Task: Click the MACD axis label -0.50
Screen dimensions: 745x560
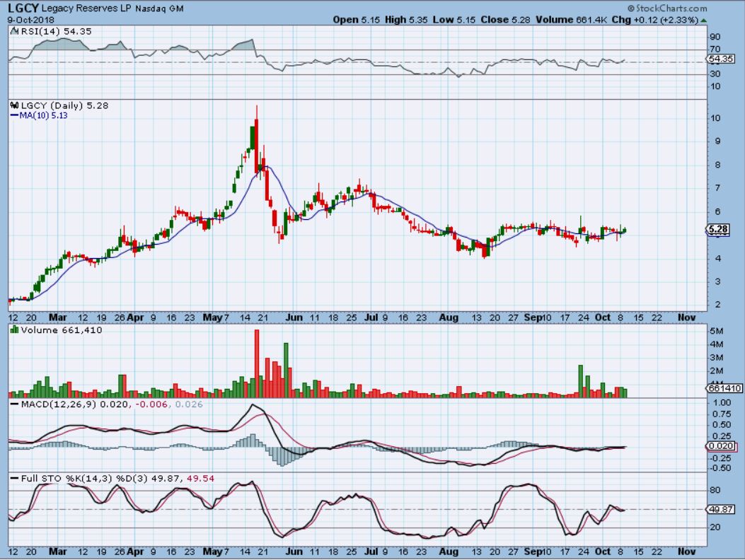Action: (x=721, y=468)
